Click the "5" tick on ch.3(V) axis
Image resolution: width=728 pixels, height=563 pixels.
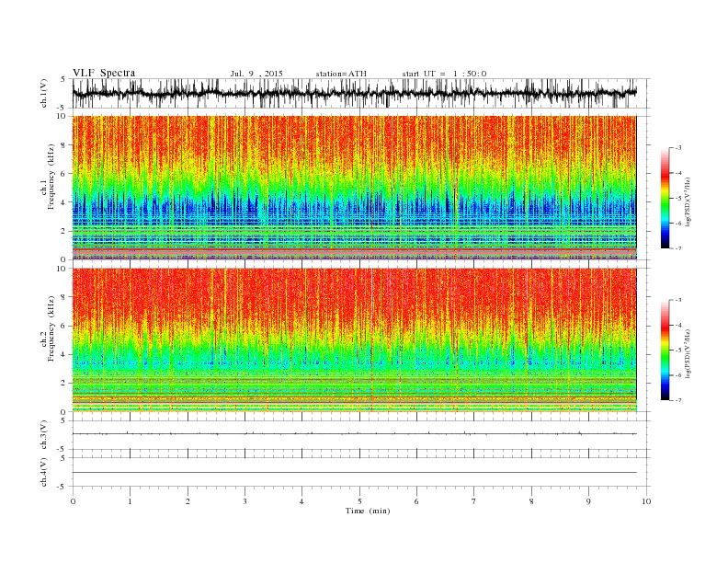[64, 420]
